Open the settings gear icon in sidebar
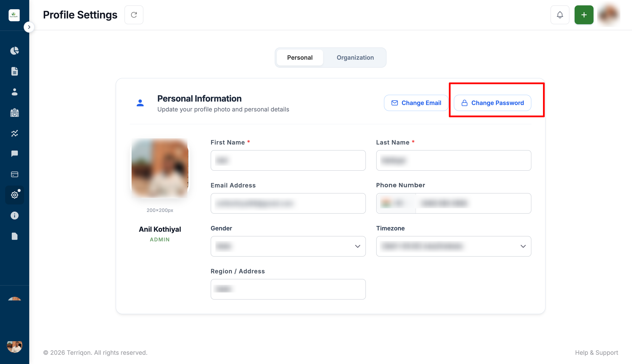632x364 pixels. pos(15,195)
